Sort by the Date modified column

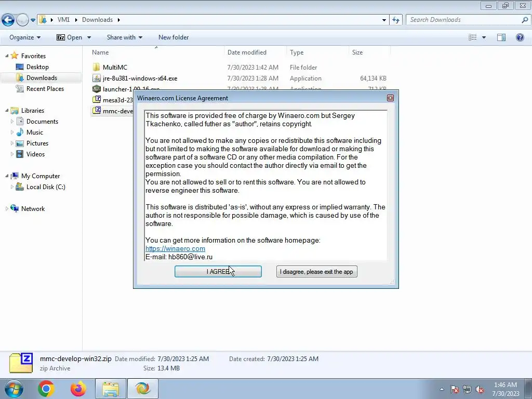tap(247, 52)
